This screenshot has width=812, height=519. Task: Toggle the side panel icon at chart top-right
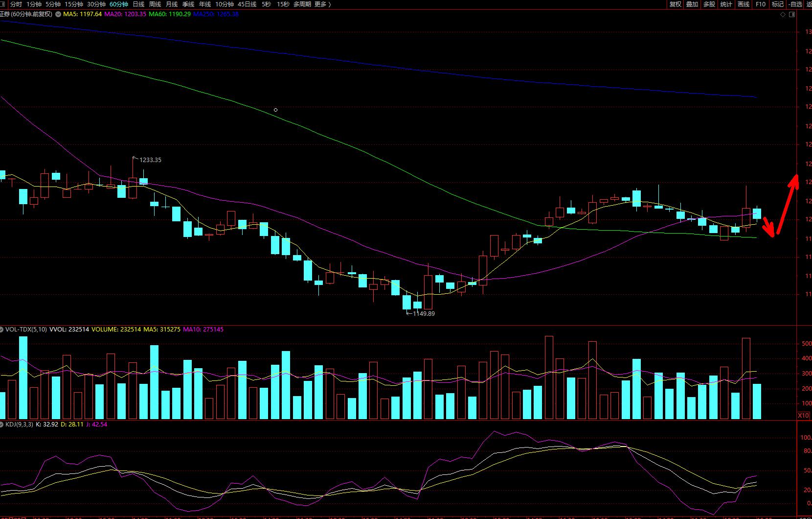click(792, 15)
